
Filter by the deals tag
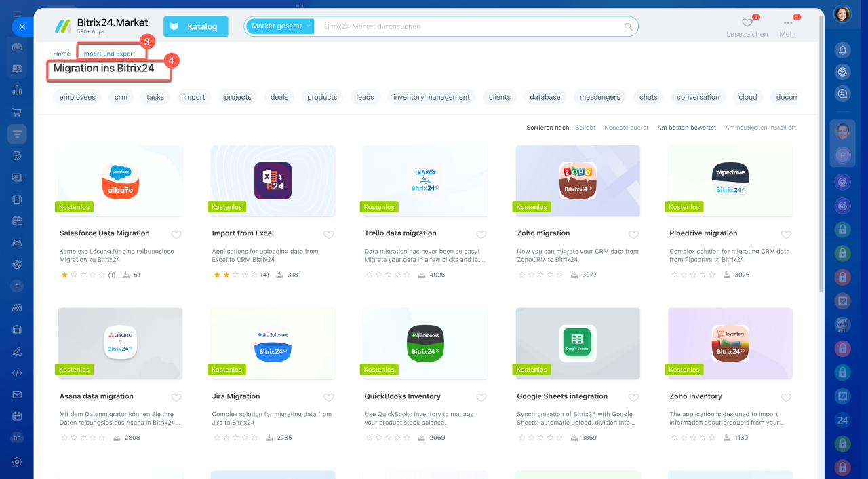click(x=279, y=97)
